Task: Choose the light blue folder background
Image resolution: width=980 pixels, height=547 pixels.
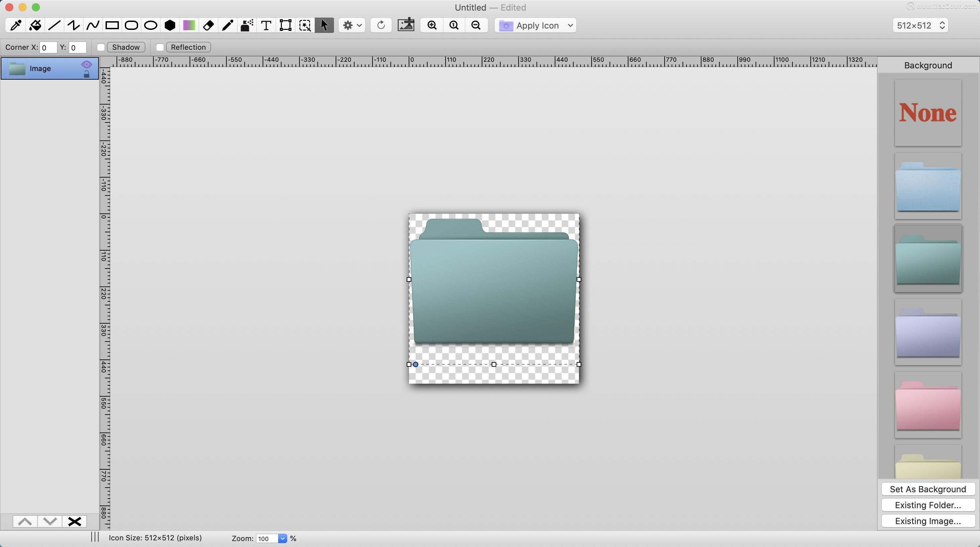Action: point(928,186)
